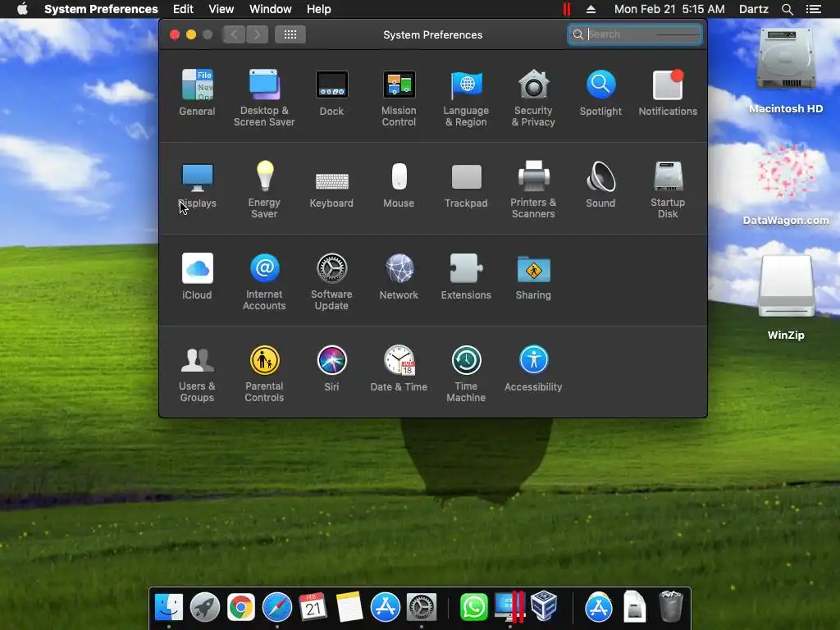Screen dimensions: 840x630
Task: Open Time Machine preferences
Action: click(x=466, y=373)
